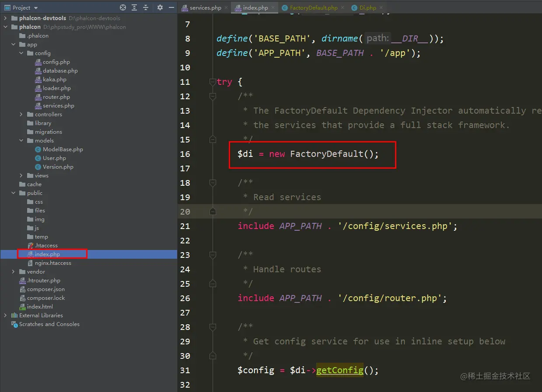Click getConfig method call on line 31
This screenshot has height=392, width=542.
pyautogui.click(x=340, y=370)
